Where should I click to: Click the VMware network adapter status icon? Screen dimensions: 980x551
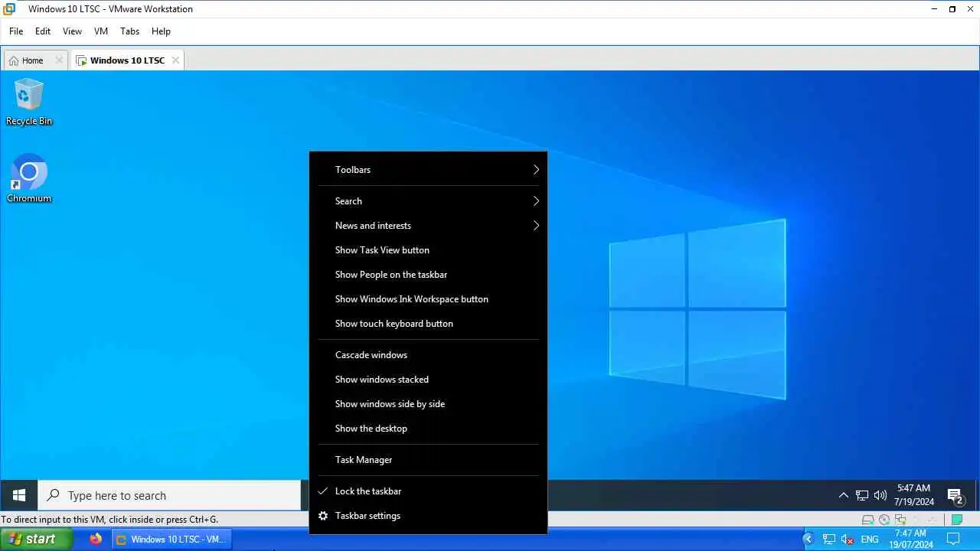[900, 520]
